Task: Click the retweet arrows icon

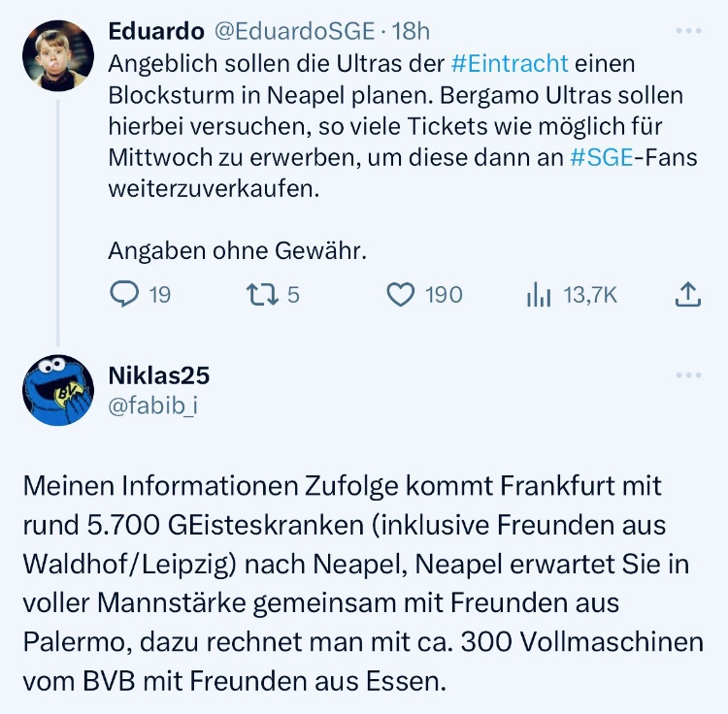Action: 261,294
